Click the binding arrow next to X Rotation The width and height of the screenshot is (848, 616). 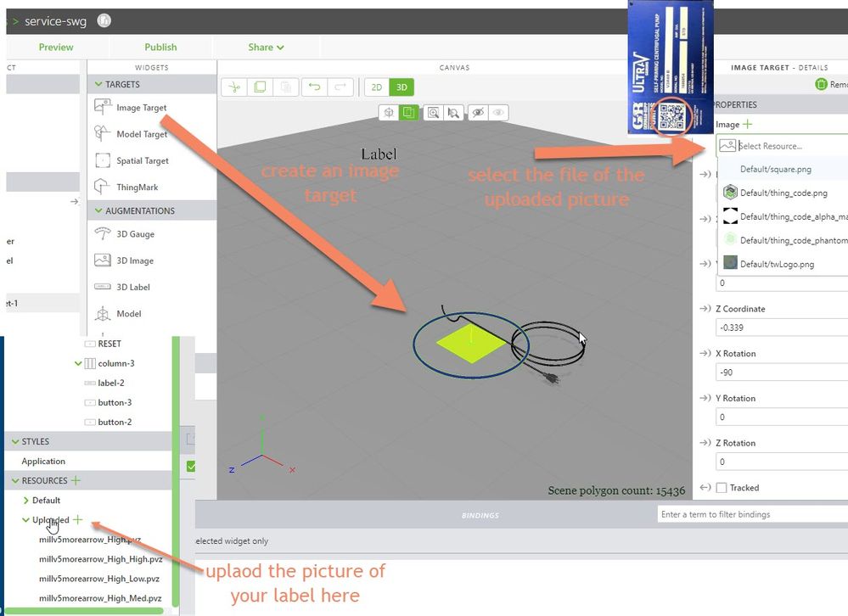(x=705, y=353)
